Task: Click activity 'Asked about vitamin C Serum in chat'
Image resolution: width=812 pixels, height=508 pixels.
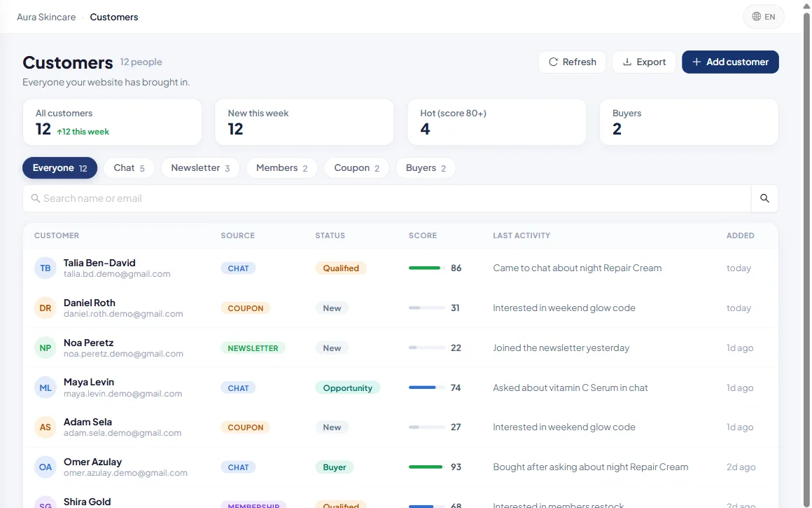Action: pyautogui.click(x=570, y=387)
